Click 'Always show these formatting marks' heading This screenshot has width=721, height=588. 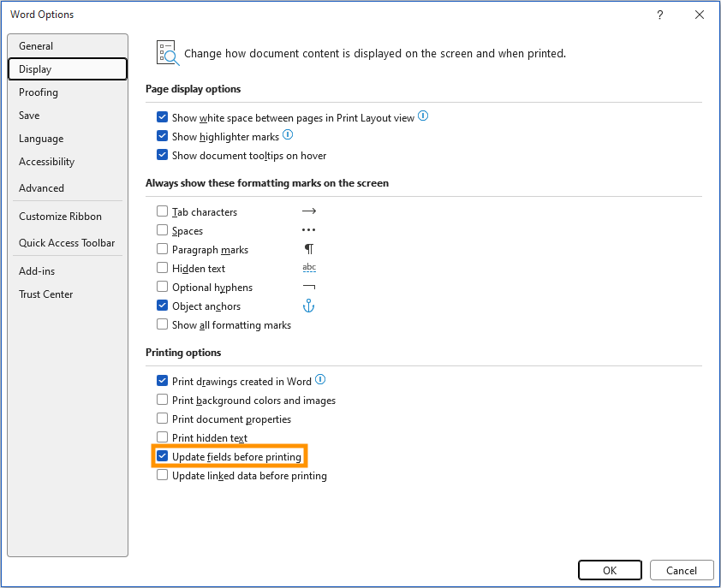(x=267, y=183)
